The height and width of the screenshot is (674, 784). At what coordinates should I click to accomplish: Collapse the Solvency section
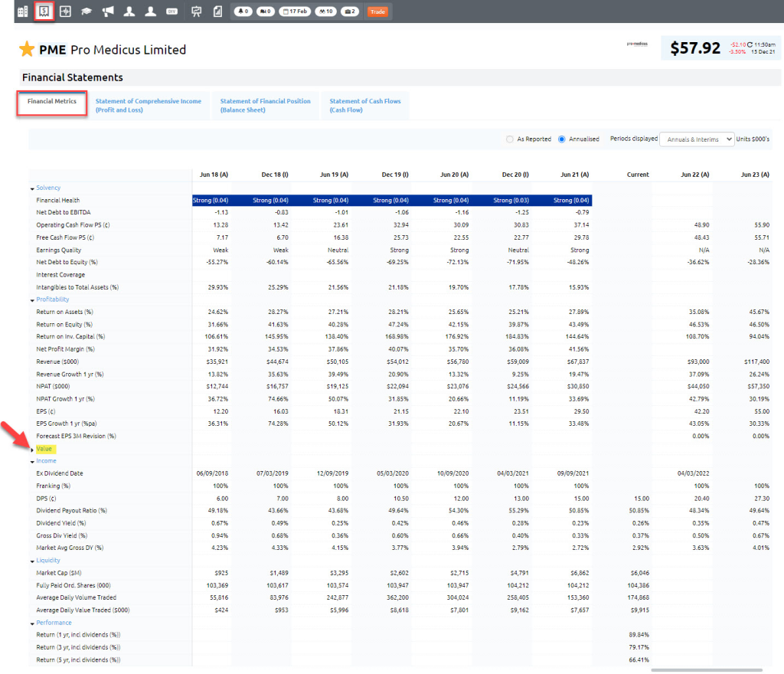[x=47, y=188]
